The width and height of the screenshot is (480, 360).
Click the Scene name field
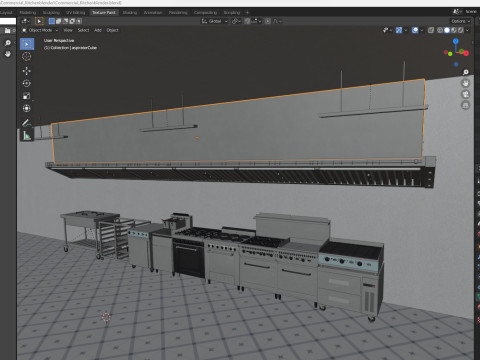click(x=471, y=12)
